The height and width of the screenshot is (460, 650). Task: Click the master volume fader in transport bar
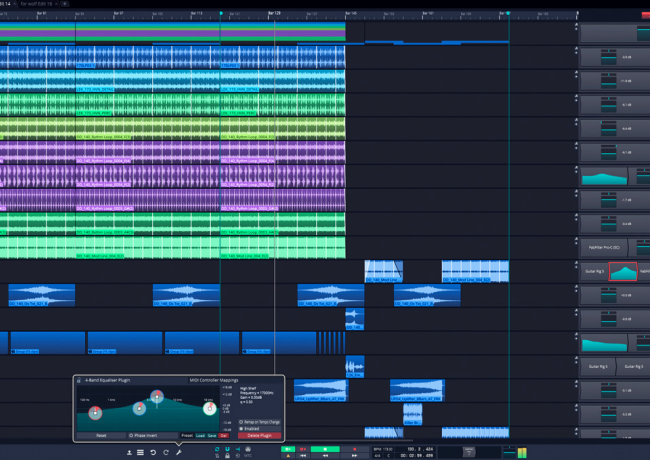point(509,452)
